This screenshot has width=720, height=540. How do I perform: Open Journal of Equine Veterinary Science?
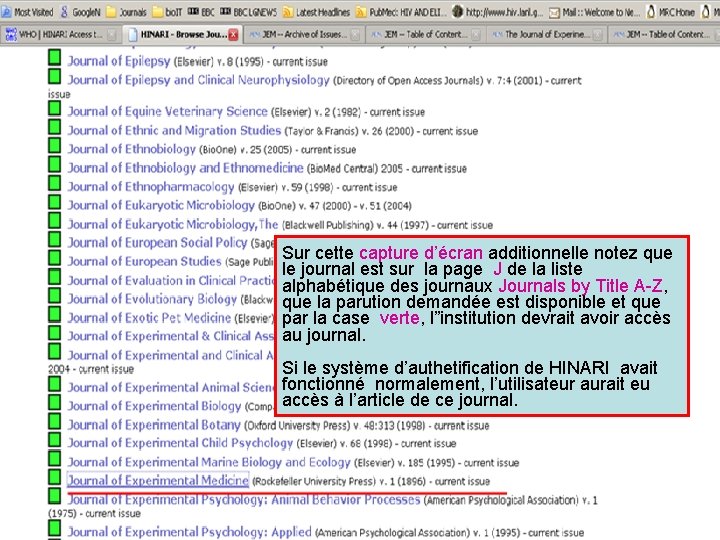[168, 112]
